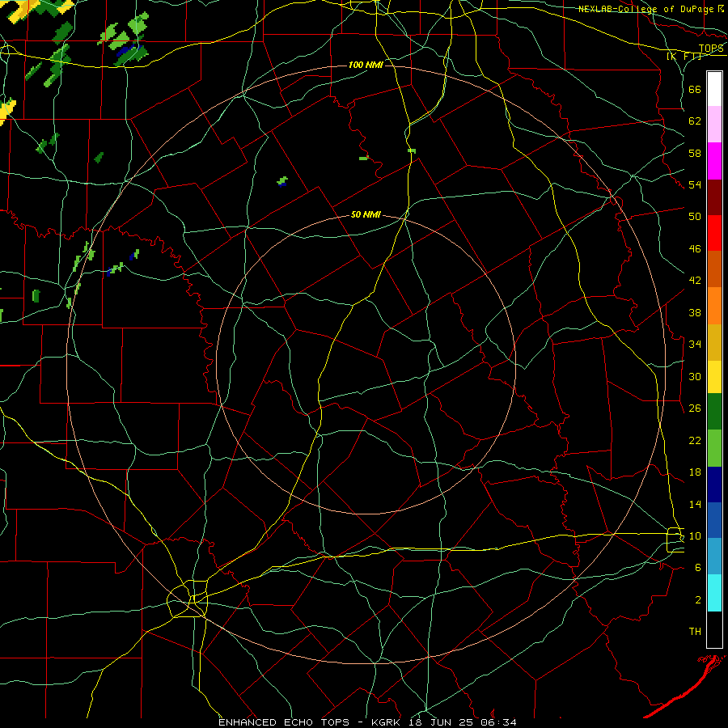
Task: Click the '38' legend value label
Action: (x=695, y=312)
